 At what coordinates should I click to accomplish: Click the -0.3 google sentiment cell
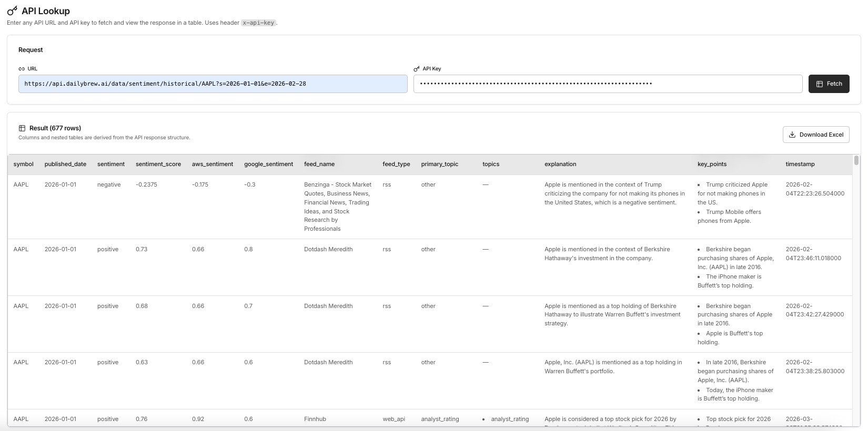[250, 184]
